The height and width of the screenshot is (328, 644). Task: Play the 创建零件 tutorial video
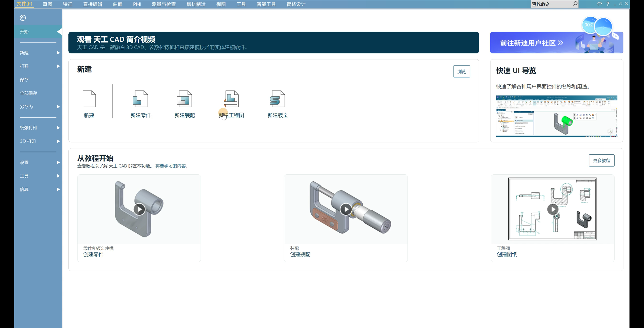(139, 209)
